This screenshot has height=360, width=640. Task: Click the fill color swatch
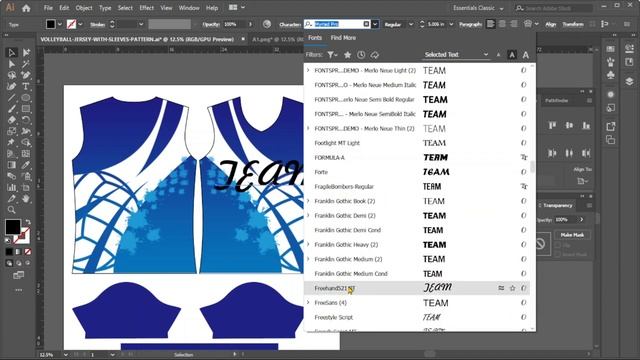[51, 24]
